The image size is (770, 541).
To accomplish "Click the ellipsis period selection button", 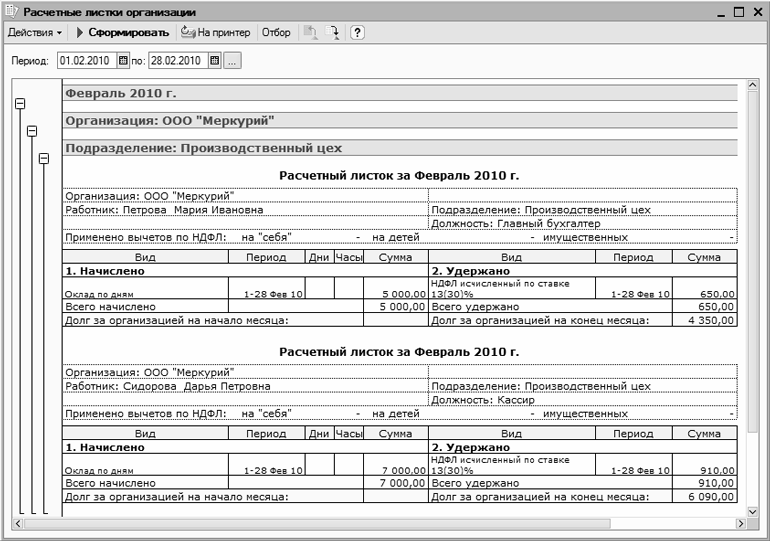I will click(232, 61).
